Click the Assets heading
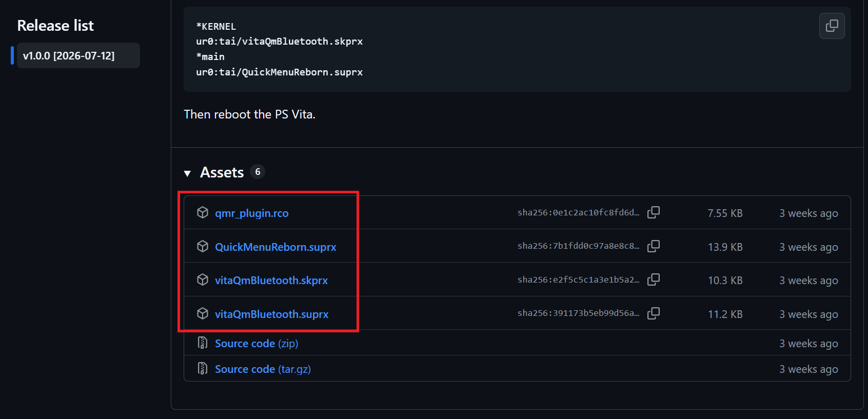This screenshot has width=868, height=419. pos(222,172)
